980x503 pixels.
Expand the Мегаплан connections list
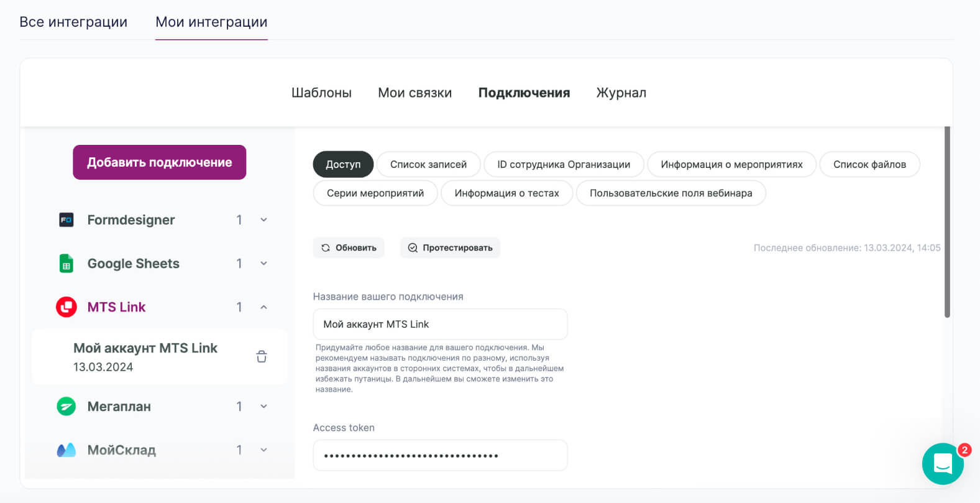tap(263, 407)
